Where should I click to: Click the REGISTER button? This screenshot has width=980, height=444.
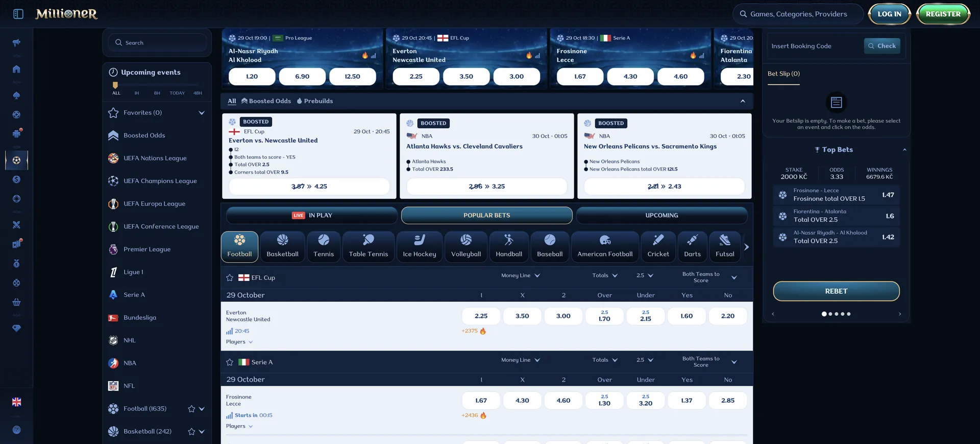point(943,14)
